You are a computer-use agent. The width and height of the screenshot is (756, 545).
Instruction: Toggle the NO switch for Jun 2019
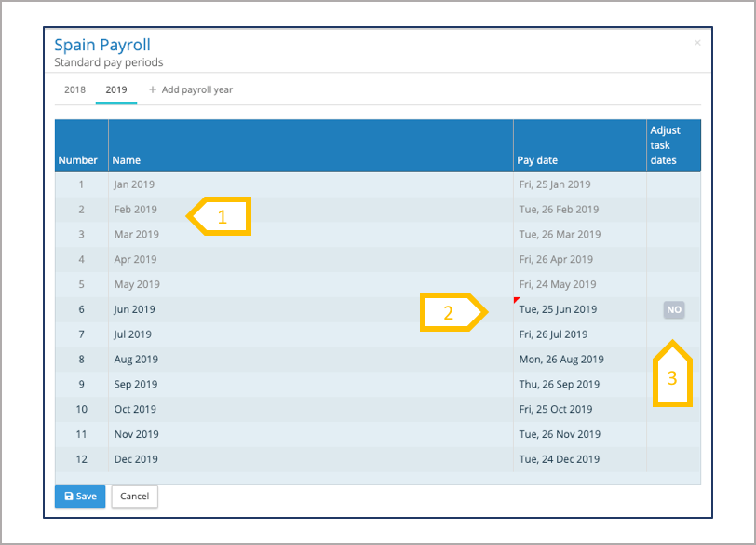click(674, 309)
